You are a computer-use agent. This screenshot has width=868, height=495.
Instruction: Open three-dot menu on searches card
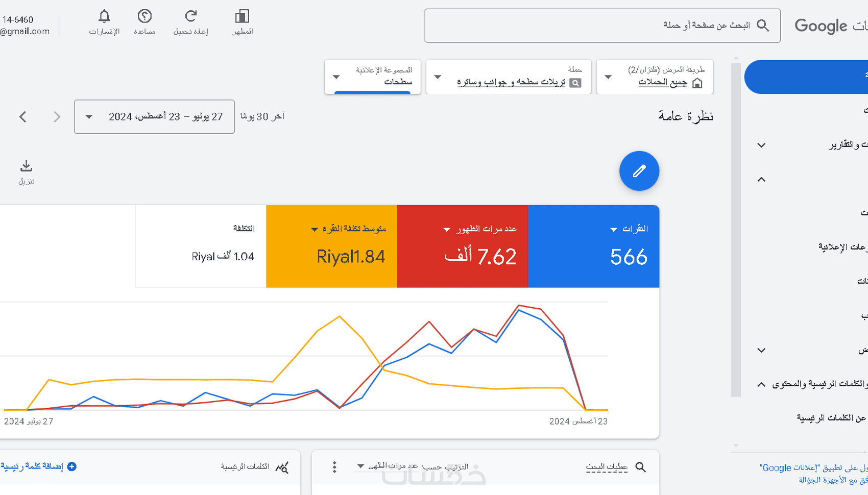tap(334, 467)
